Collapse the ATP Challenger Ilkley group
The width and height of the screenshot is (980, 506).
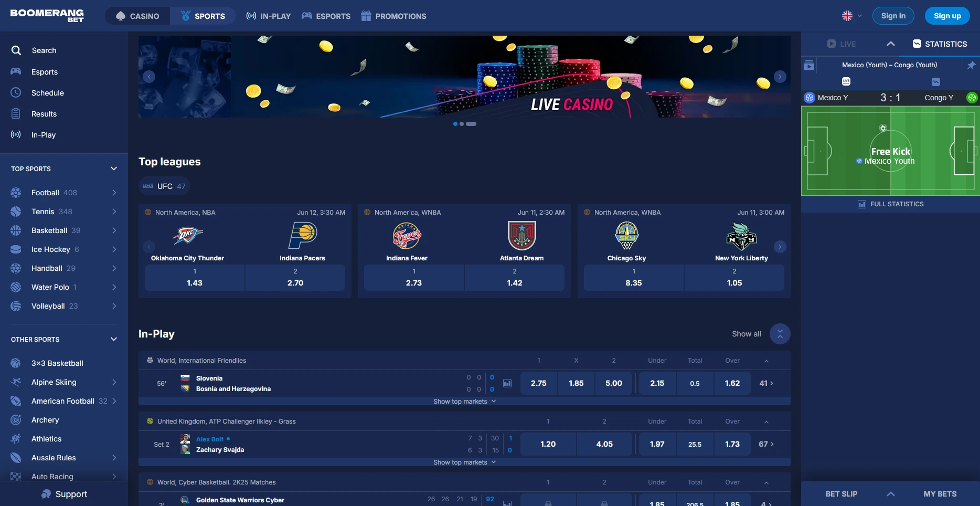(766, 421)
